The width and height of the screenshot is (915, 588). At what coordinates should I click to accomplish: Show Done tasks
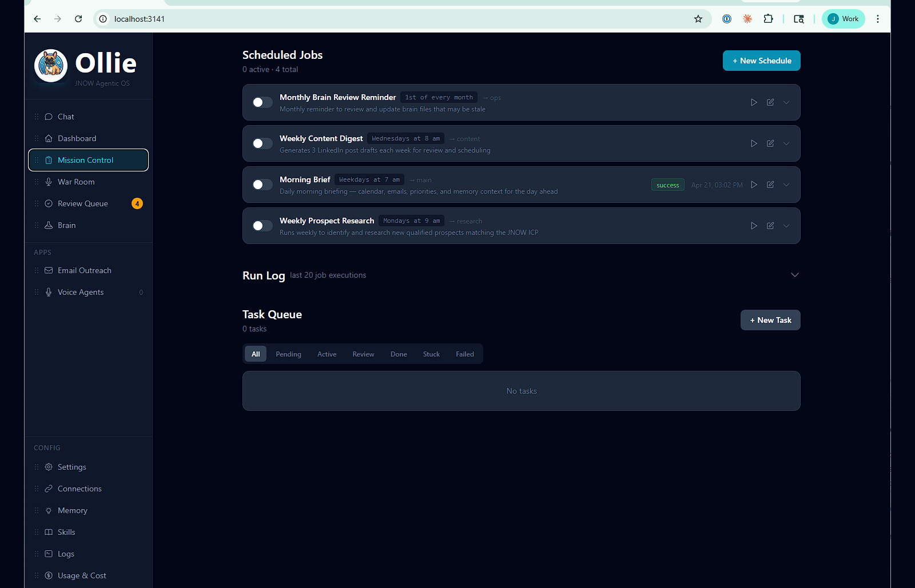tap(399, 354)
